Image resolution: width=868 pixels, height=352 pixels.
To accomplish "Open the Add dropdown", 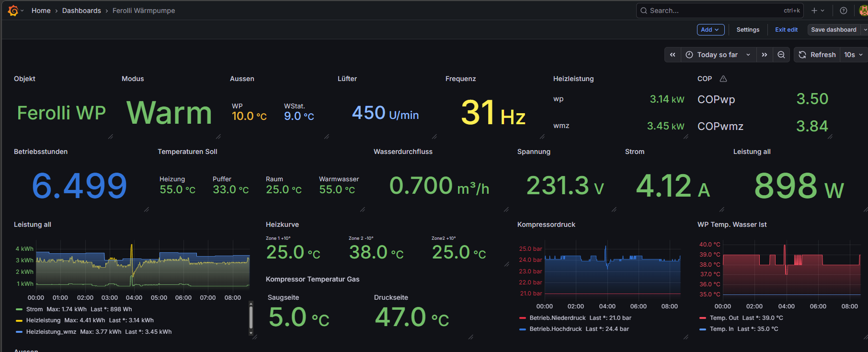I will point(710,30).
